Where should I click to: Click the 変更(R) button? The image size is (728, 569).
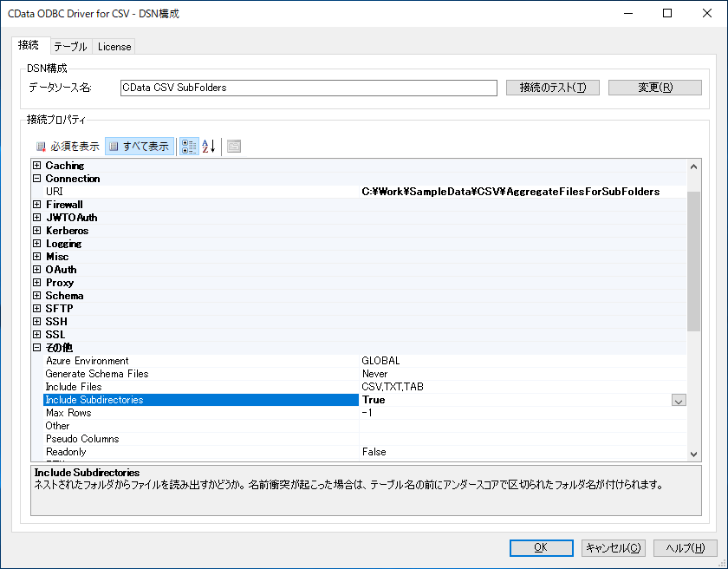(x=654, y=88)
